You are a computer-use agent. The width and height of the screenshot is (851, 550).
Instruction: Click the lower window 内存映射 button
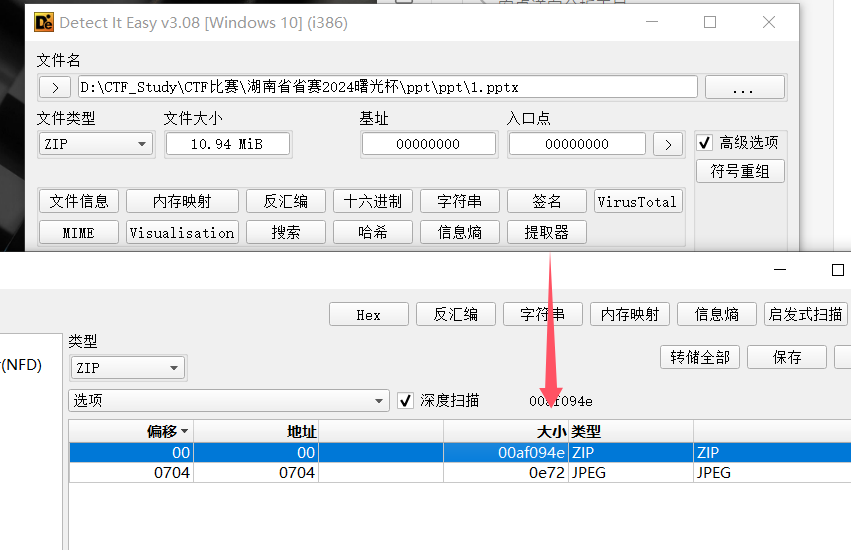click(x=630, y=314)
